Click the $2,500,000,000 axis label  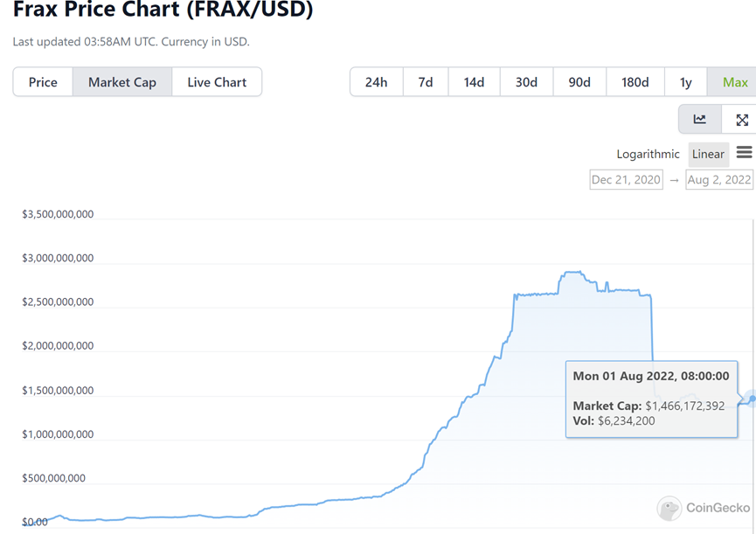58,302
